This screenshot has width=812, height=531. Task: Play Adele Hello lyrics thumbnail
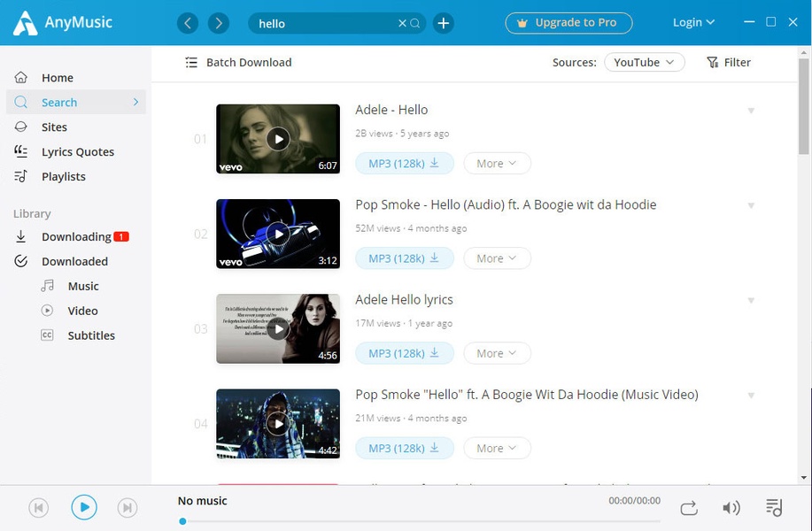pyautogui.click(x=278, y=328)
